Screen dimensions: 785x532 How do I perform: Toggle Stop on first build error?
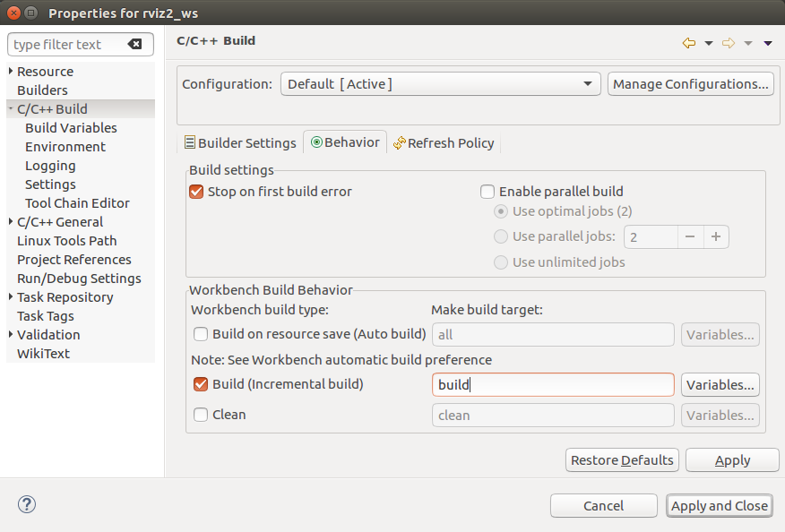tap(197, 192)
